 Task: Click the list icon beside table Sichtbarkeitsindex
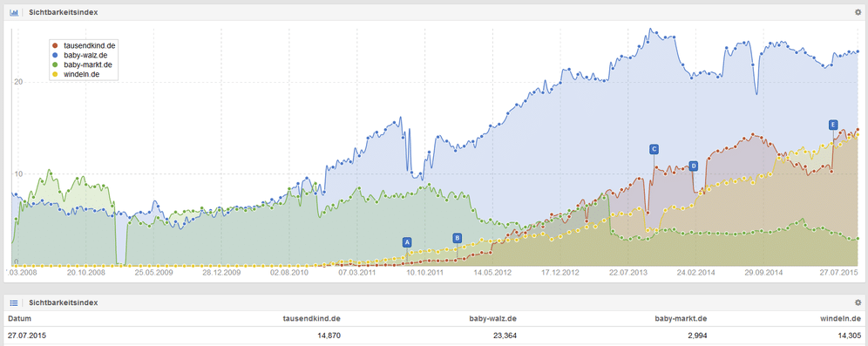point(14,302)
